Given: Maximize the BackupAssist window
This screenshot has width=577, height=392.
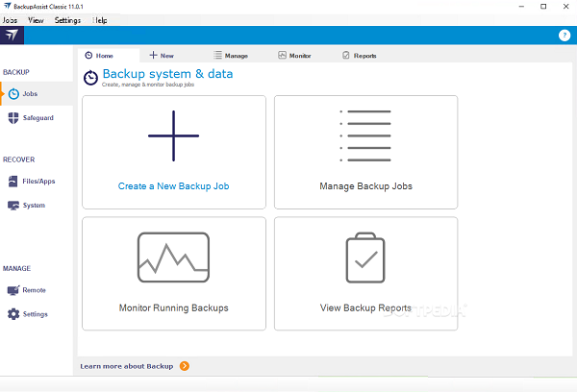Looking at the screenshot, I should [x=543, y=7].
